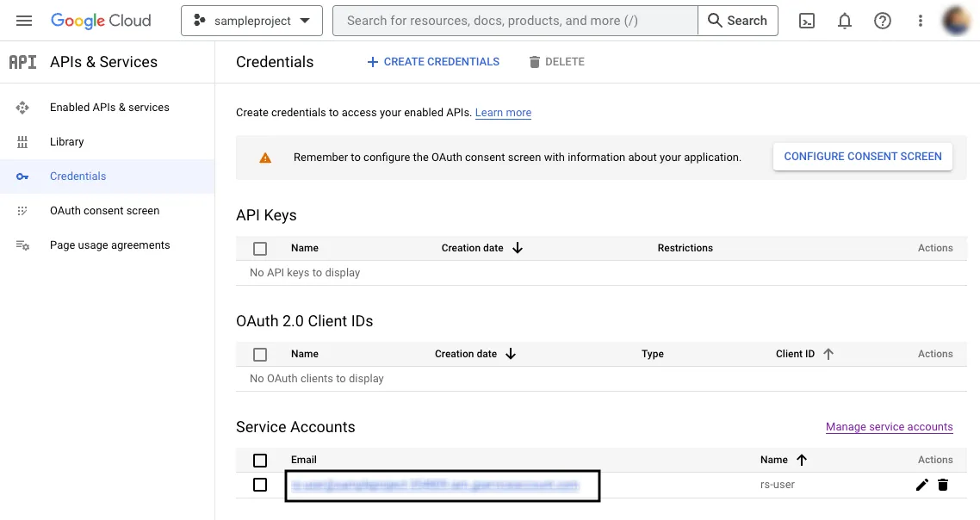Viewport: 980px width, 520px height.
Task: Open Enabled APIs & services page
Action: point(109,108)
